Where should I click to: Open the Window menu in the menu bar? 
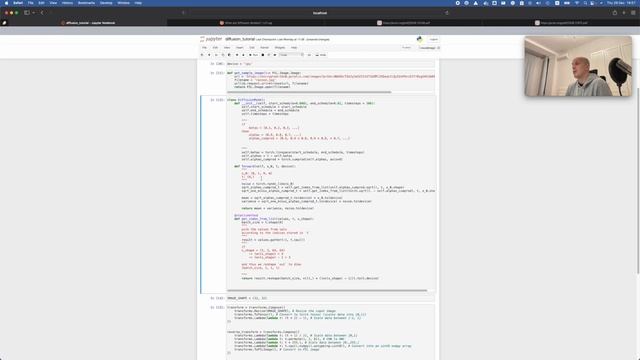pyautogui.click(x=123, y=3)
